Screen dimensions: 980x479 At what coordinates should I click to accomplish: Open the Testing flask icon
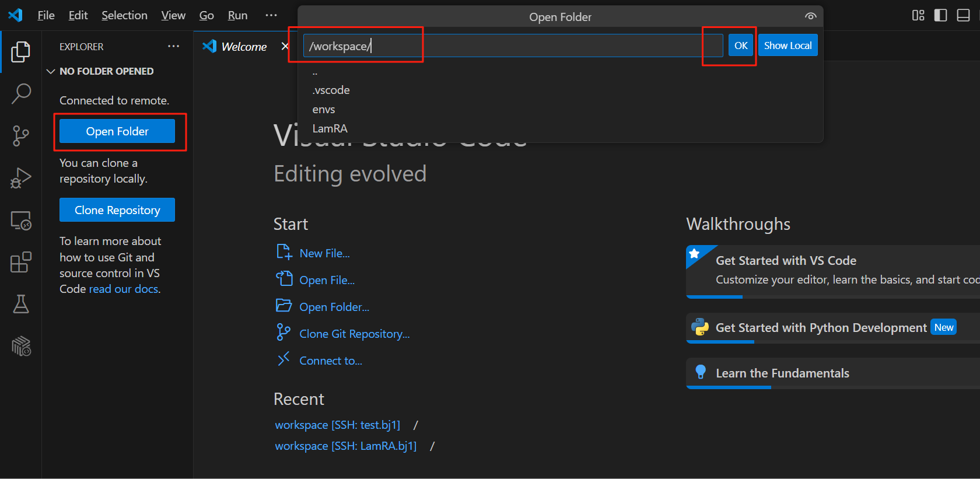[21, 304]
